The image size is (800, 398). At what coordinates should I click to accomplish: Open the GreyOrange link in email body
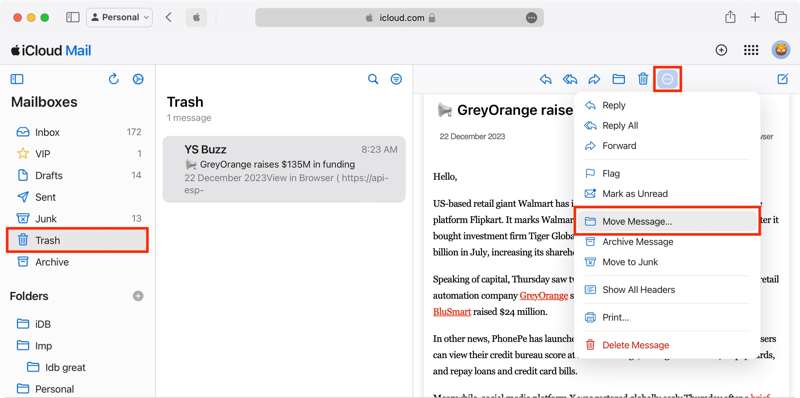pos(544,295)
